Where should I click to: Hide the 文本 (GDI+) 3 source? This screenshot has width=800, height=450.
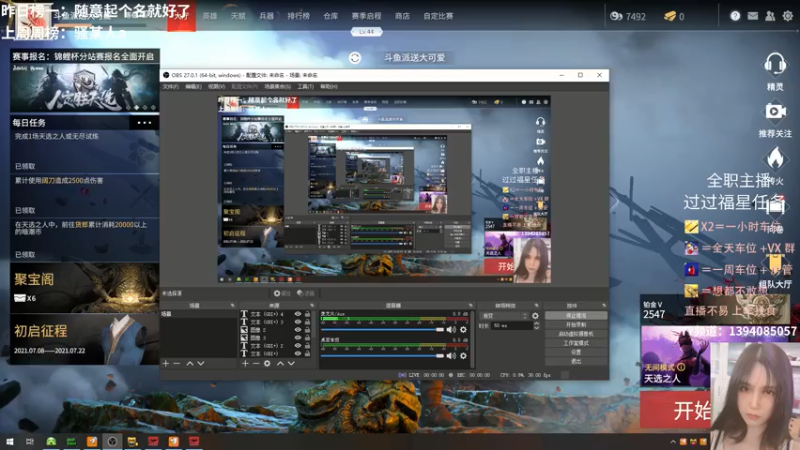pyautogui.click(x=298, y=322)
